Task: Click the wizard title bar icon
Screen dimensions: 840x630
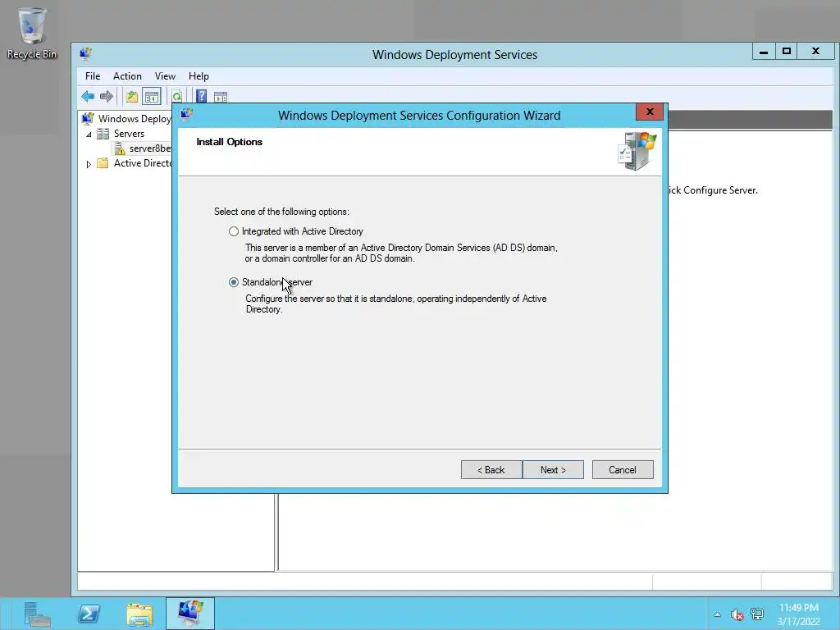Action: (x=186, y=114)
